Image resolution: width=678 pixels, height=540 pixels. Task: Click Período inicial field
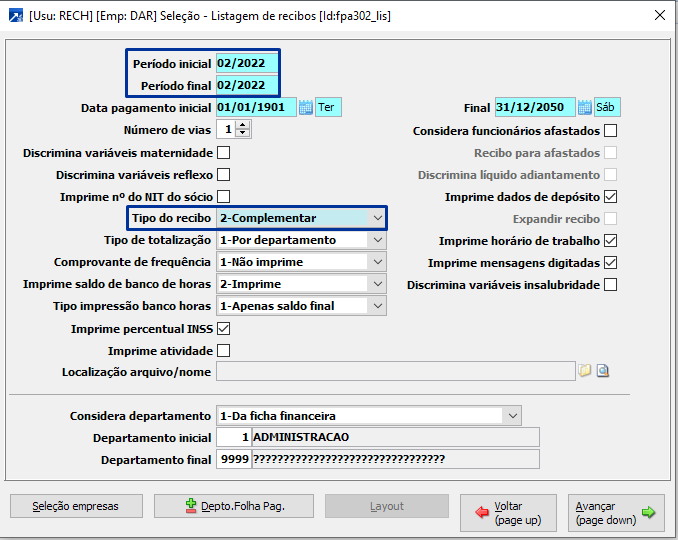pos(247,63)
